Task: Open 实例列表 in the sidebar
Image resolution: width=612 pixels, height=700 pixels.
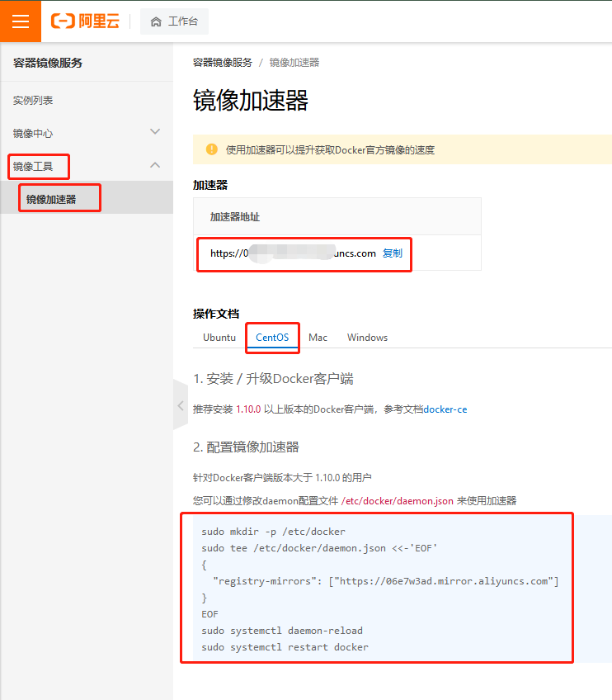Action: point(33,101)
